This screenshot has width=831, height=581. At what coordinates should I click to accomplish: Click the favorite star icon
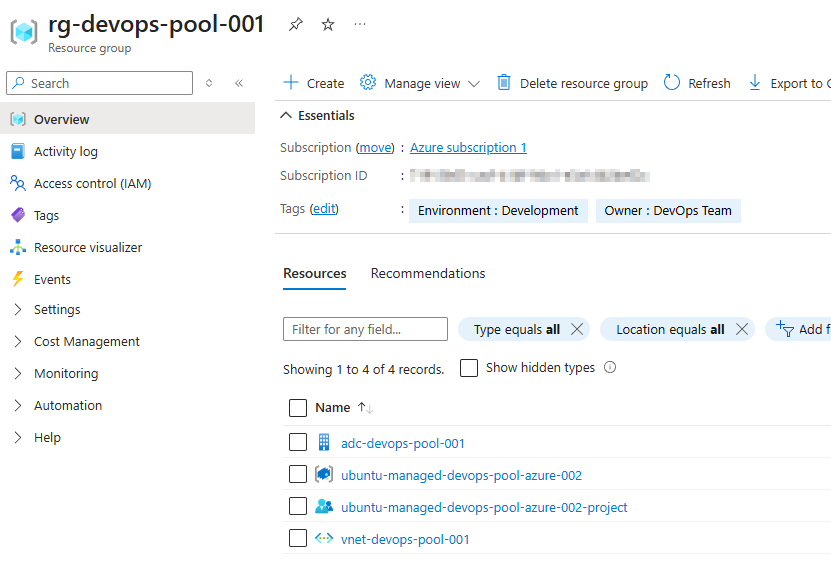(x=328, y=24)
